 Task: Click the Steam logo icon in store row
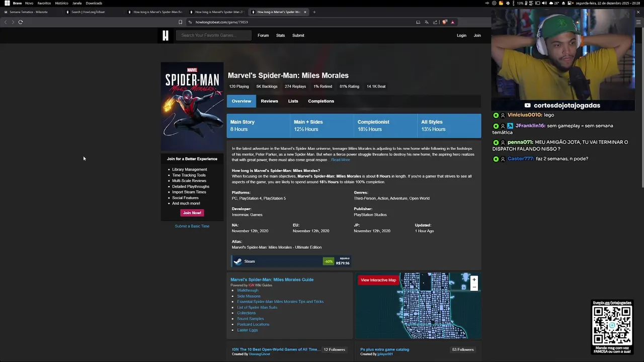tap(237, 261)
